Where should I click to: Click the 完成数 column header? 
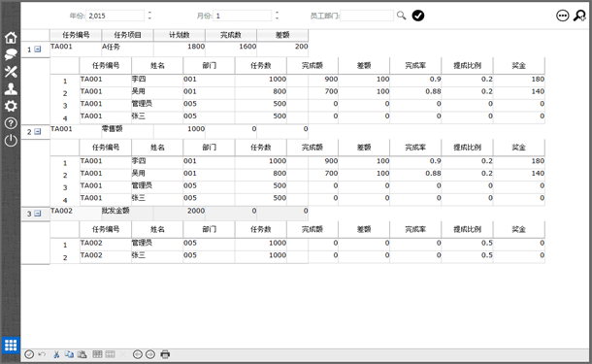click(231, 35)
